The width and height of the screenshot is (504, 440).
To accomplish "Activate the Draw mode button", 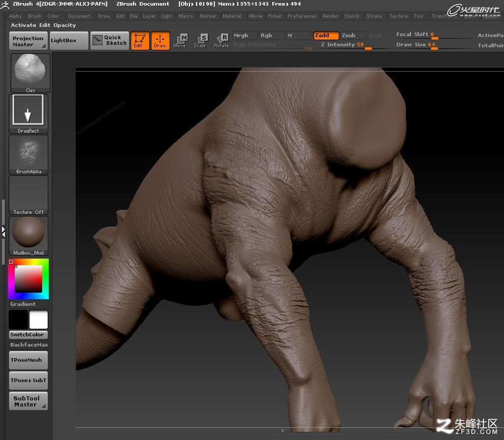I will pyautogui.click(x=160, y=41).
